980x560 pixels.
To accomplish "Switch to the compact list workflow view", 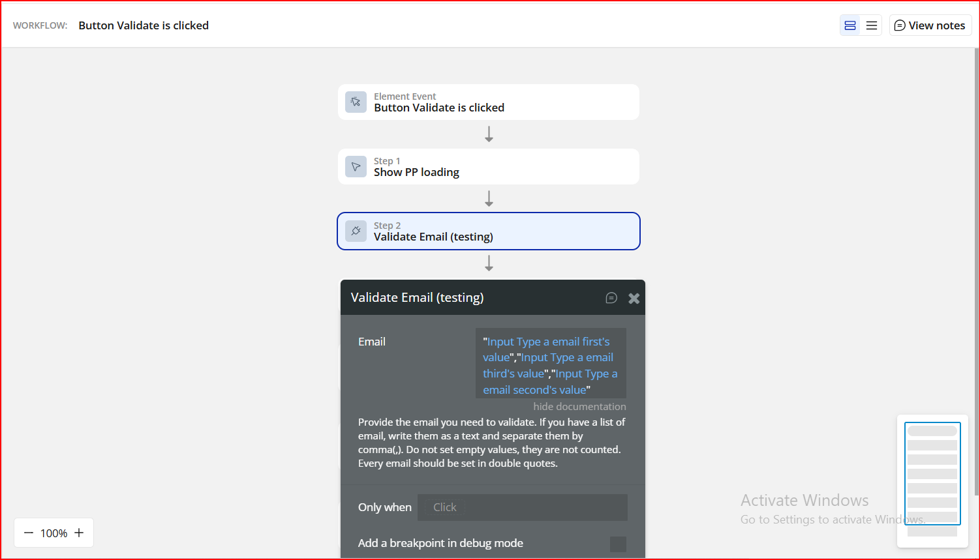I will [x=872, y=25].
